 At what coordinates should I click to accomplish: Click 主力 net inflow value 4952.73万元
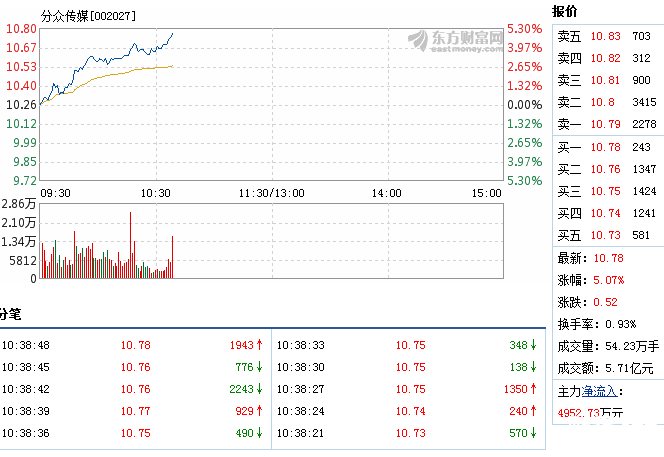point(590,413)
